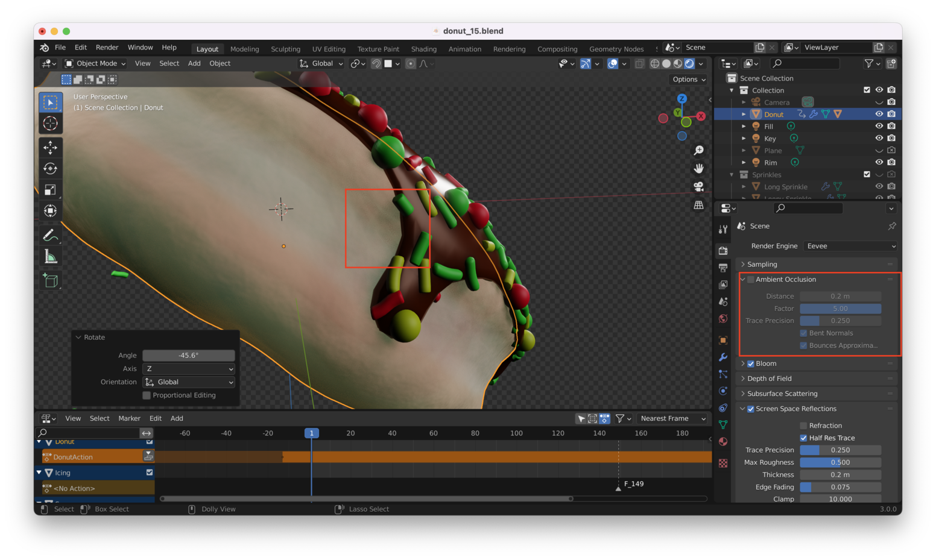The image size is (936, 560).
Task: Open the Render Engine dropdown
Action: [x=850, y=246]
